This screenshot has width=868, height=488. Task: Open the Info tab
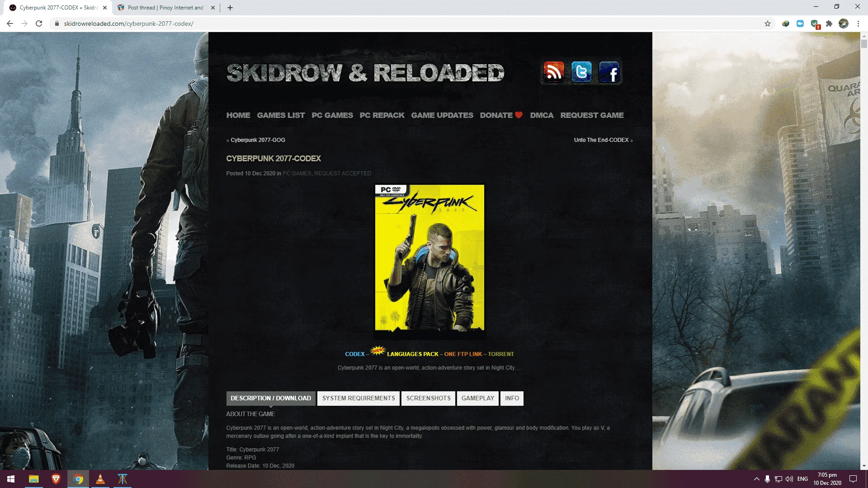tap(512, 398)
